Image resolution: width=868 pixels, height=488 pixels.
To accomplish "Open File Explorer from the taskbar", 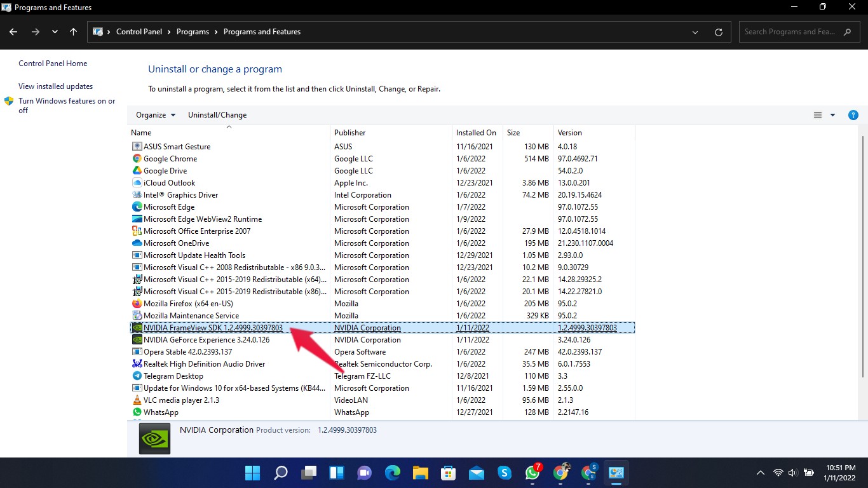I will pos(421,473).
